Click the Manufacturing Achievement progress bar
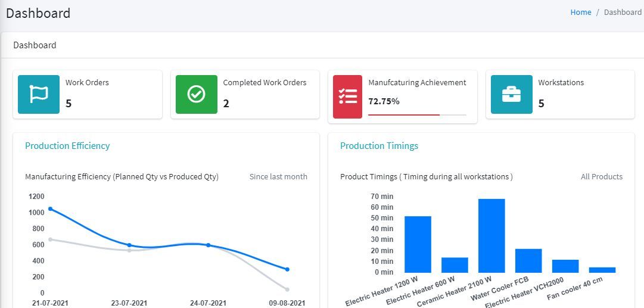 [417, 114]
